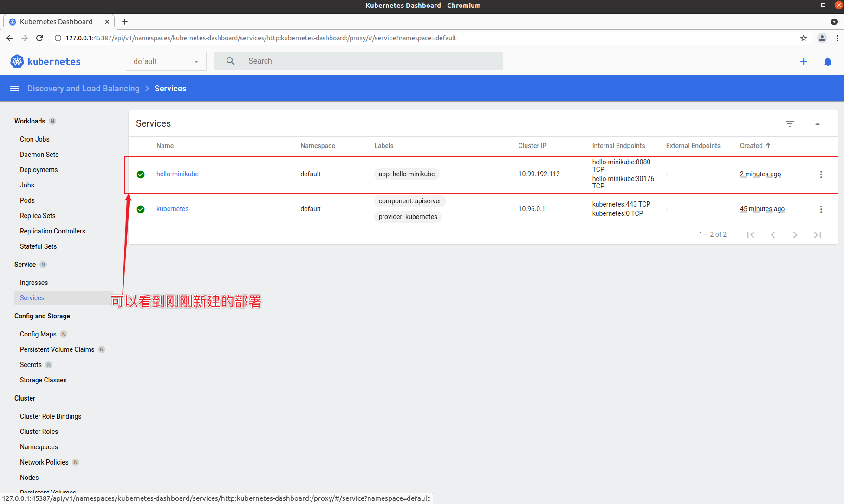The image size is (844, 504).
Task: Click the app: hello-minikube label chip
Action: [x=407, y=174]
